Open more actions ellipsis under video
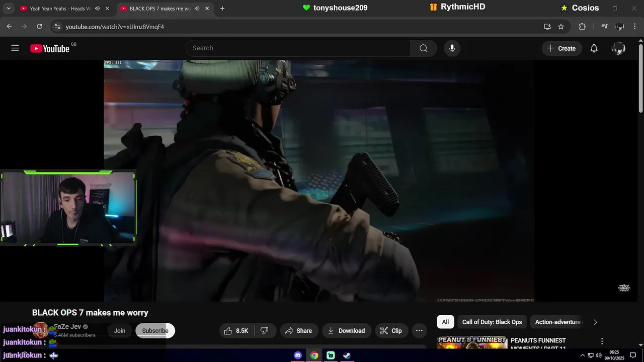644x362 pixels. click(419, 331)
